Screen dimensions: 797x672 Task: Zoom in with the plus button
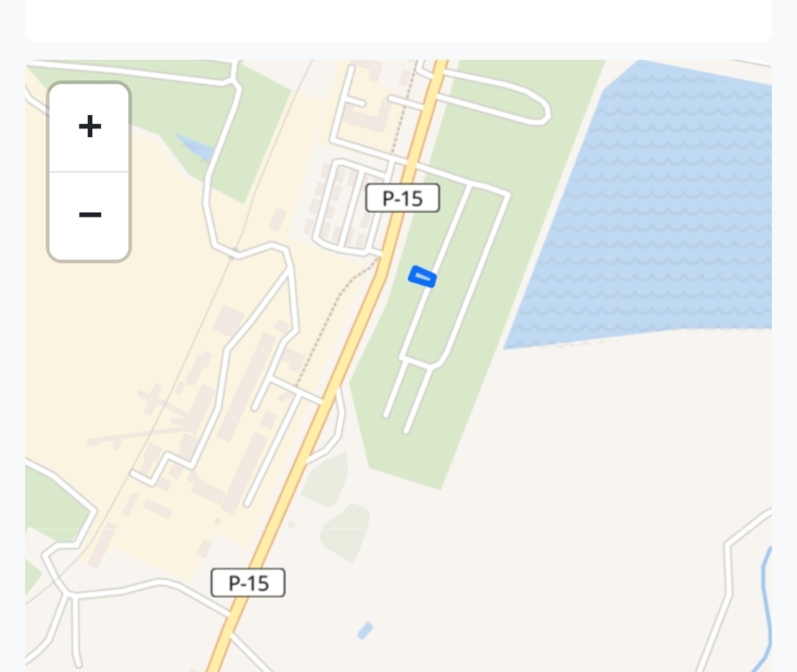click(x=90, y=127)
